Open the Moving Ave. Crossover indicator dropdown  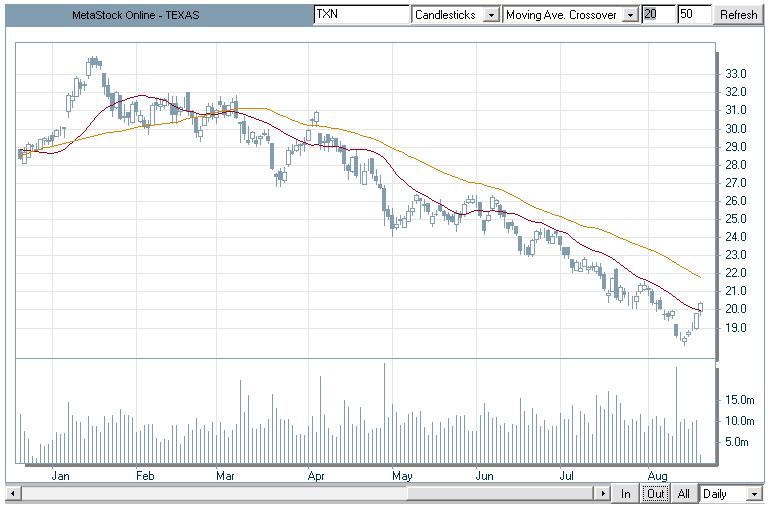571,15
